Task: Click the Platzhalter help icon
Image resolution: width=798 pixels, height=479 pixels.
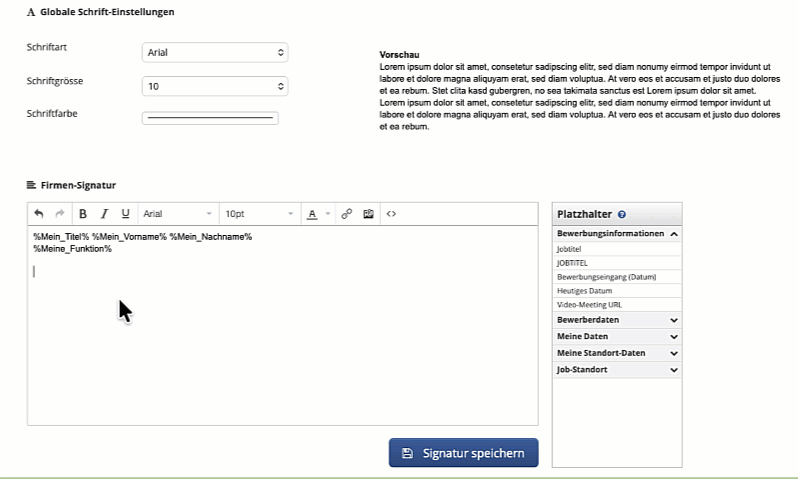Action: point(622,215)
